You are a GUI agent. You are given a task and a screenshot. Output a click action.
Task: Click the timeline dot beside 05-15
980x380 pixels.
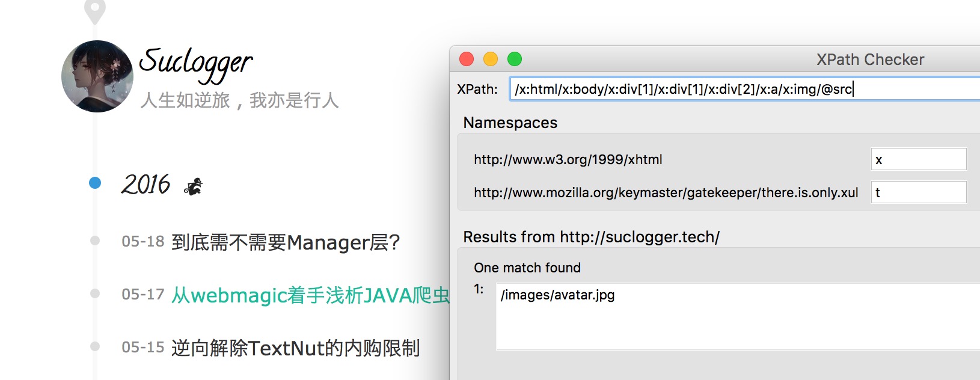pos(95,346)
